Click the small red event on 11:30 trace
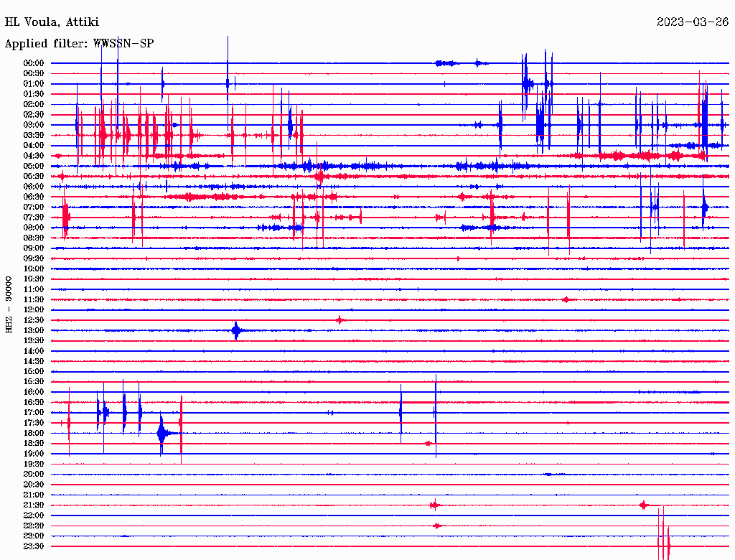Image resolution: width=735 pixels, height=560 pixels. click(566, 299)
